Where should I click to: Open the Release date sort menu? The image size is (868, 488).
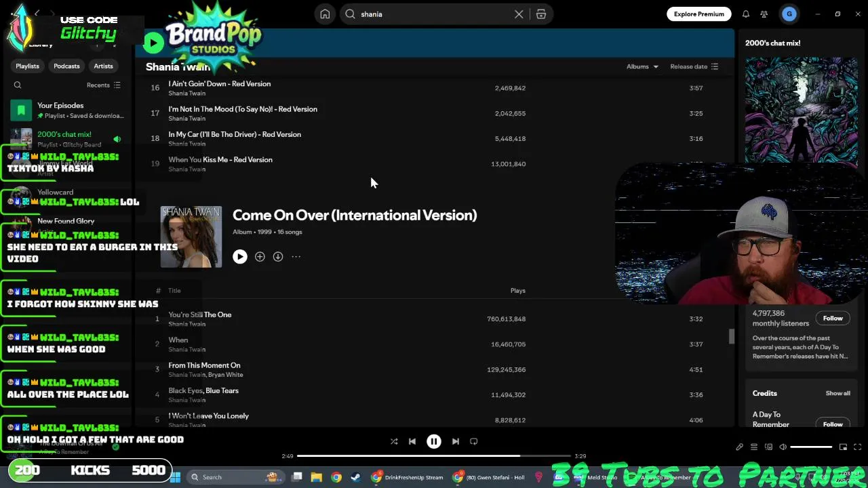point(694,66)
